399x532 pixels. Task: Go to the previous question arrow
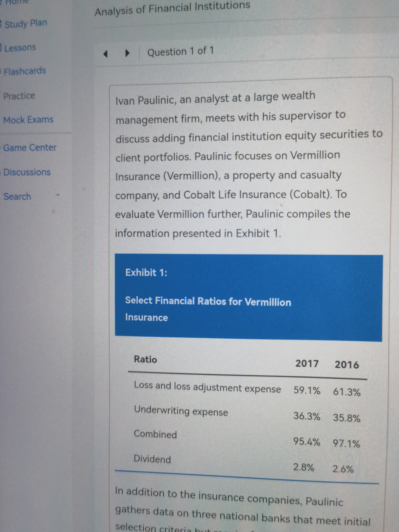coord(105,54)
